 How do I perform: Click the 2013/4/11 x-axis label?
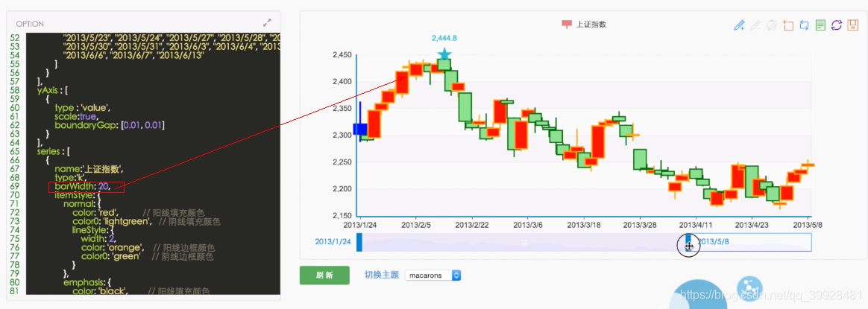click(695, 225)
